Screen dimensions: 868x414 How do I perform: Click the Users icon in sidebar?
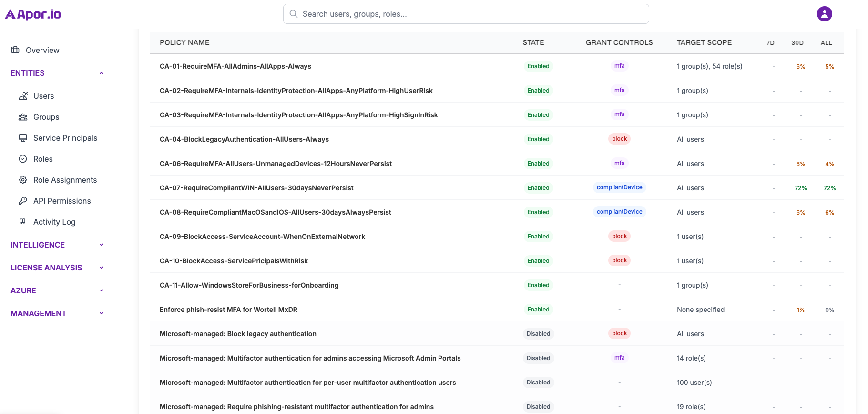pyautogui.click(x=23, y=96)
